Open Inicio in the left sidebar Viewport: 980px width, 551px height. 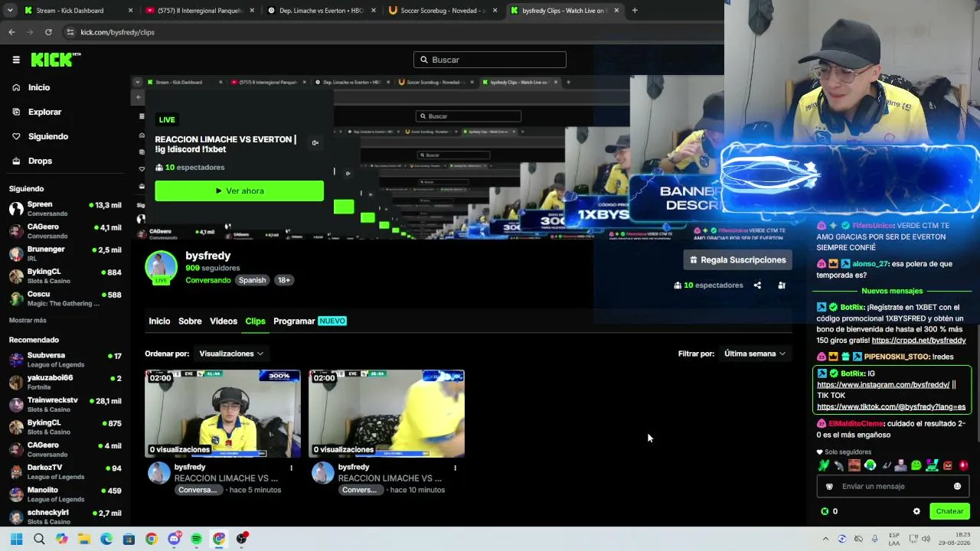point(39,87)
